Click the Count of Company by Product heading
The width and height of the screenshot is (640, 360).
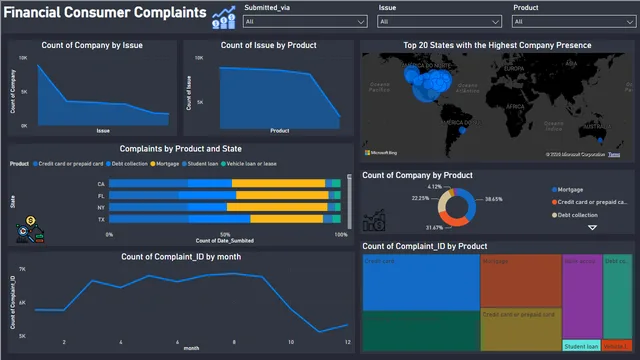pyautogui.click(x=417, y=175)
